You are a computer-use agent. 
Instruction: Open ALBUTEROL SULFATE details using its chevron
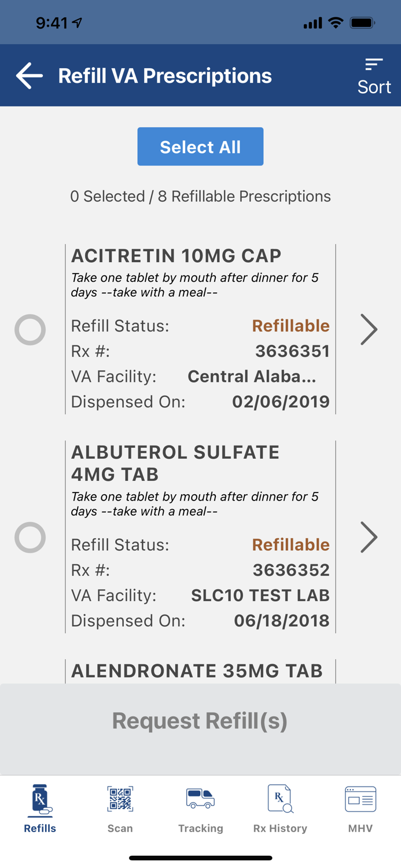click(369, 538)
